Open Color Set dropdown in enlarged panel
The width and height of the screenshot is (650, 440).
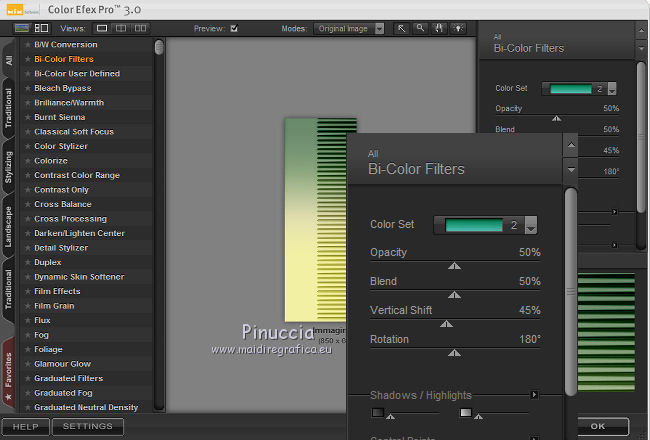point(531,226)
